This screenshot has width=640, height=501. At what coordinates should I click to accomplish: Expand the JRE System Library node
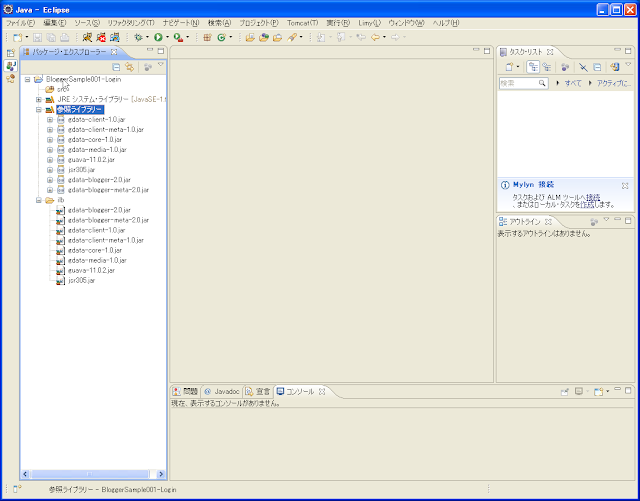point(38,99)
